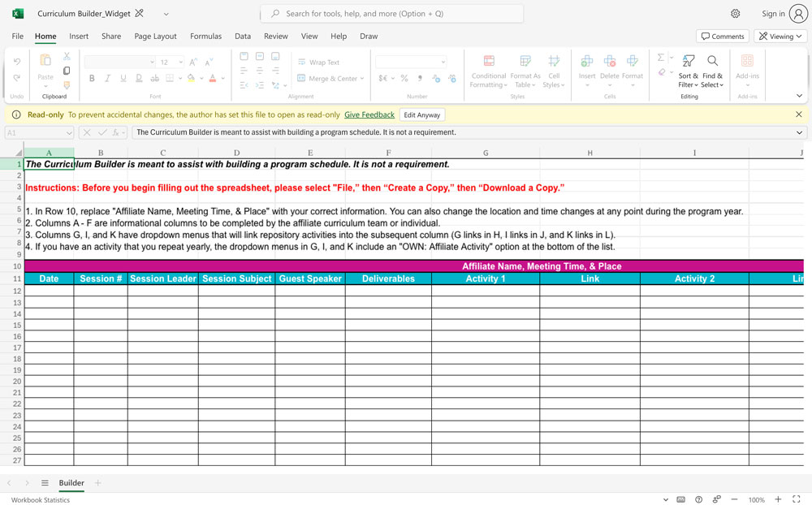Click the Decrease Indent icon
The image size is (812, 505).
[x=244, y=85]
